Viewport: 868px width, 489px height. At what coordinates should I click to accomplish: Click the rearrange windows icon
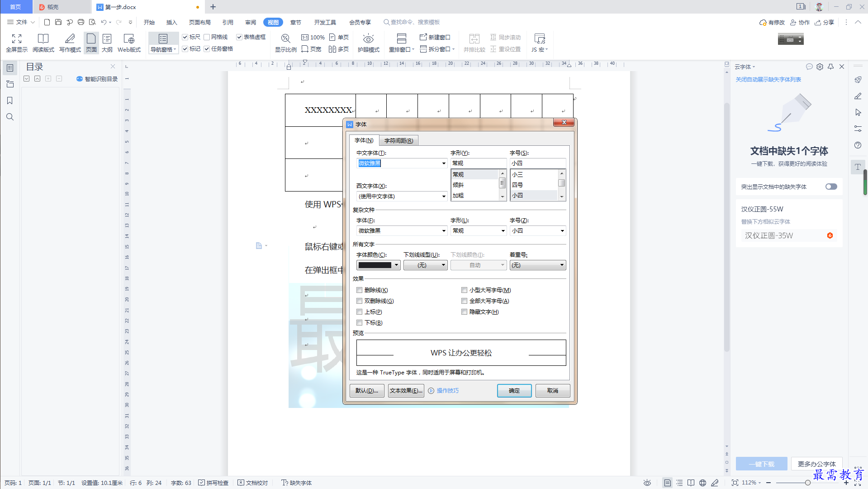401,43
